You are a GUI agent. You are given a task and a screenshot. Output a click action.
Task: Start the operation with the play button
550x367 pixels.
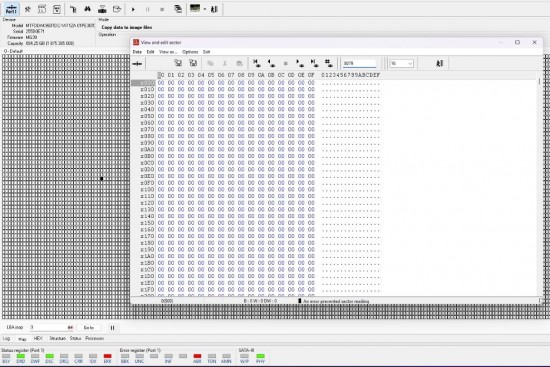133,9
